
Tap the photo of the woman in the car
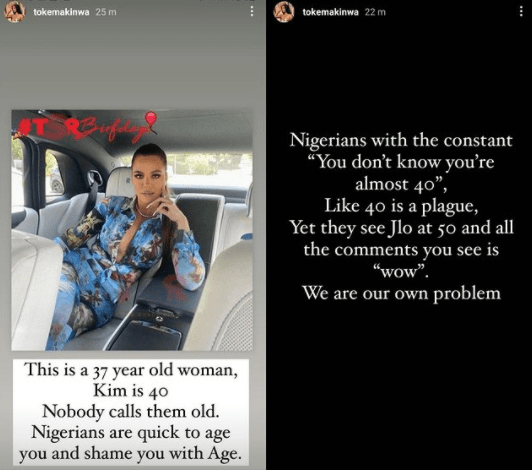click(132, 230)
